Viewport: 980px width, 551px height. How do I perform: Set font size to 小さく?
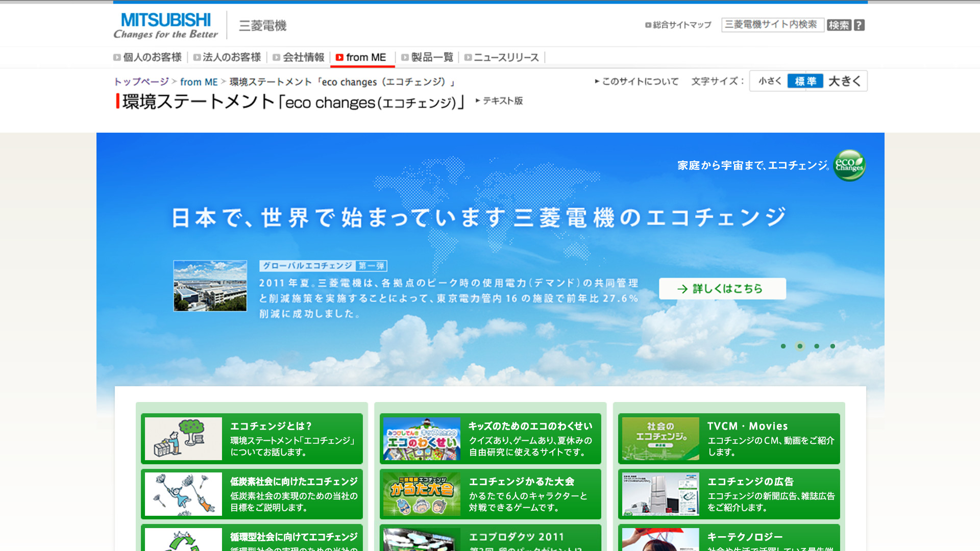click(769, 81)
